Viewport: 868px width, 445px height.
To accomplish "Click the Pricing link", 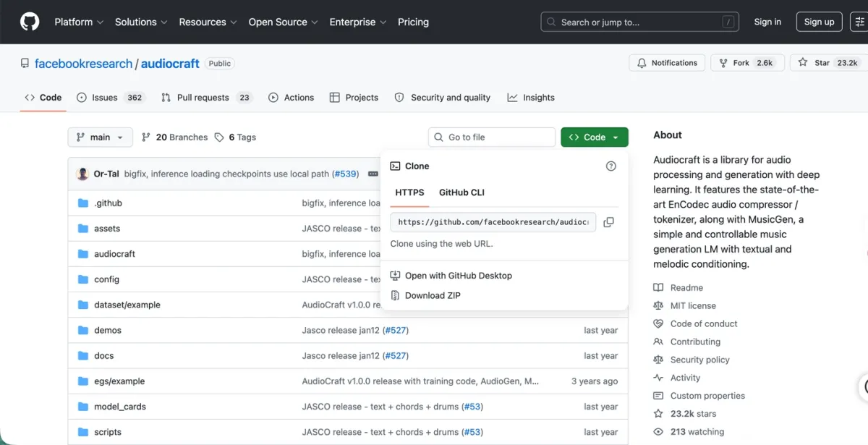I will (x=413, y=22).
